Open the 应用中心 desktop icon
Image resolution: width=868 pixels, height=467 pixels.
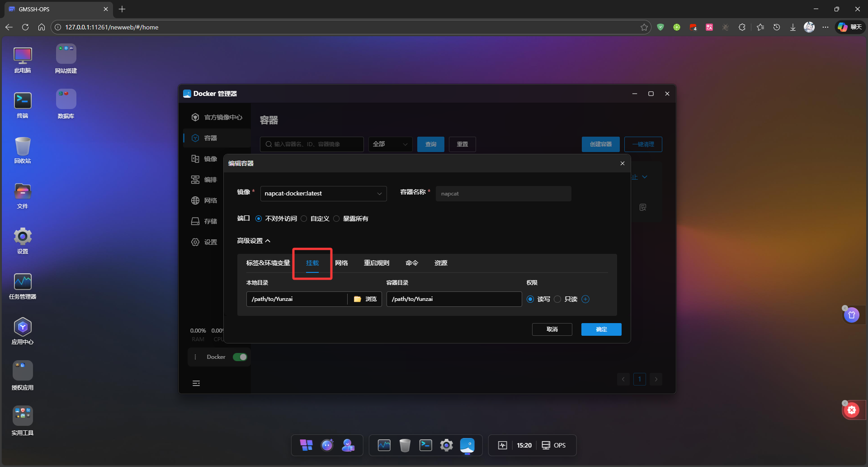click(23, 327)
